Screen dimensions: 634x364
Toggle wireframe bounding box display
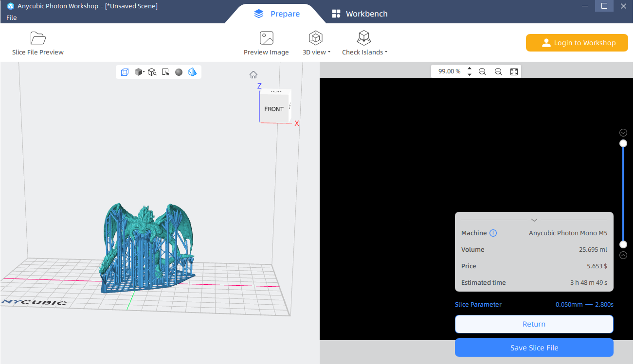coord(125,72)
